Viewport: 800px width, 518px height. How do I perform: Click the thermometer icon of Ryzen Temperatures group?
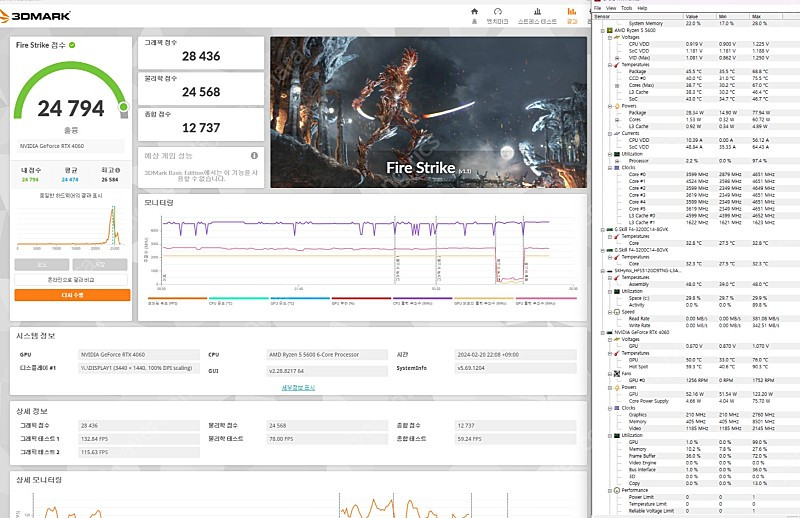[616, 65]
